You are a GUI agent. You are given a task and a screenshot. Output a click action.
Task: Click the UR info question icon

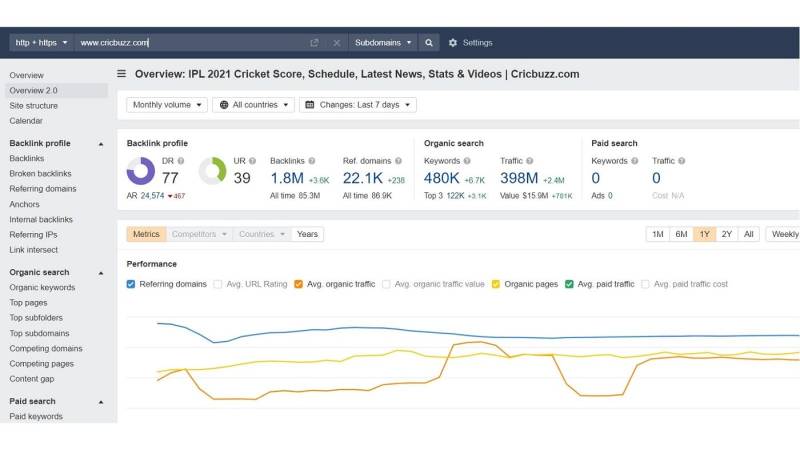coord(253,161)
